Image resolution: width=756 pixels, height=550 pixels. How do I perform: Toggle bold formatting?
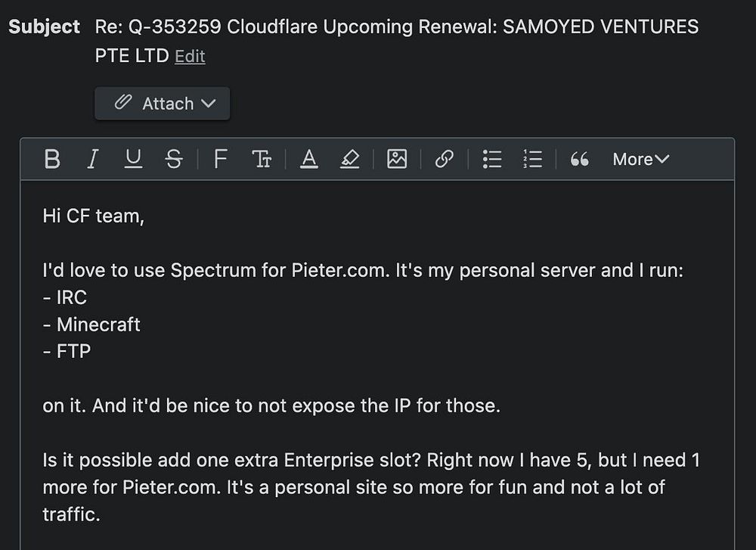pyautogui.click(x=52, y=159)
